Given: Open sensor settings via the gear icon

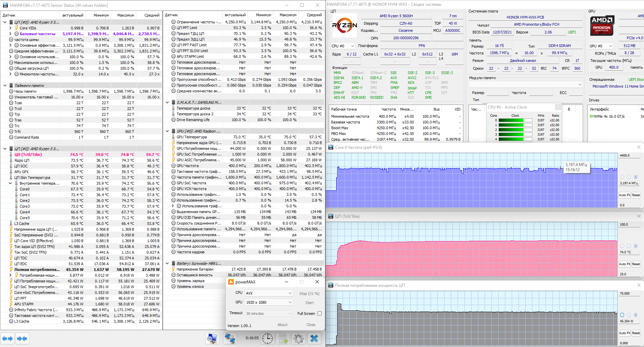Looking at the screenshot, I should click(x=299, y=339).
